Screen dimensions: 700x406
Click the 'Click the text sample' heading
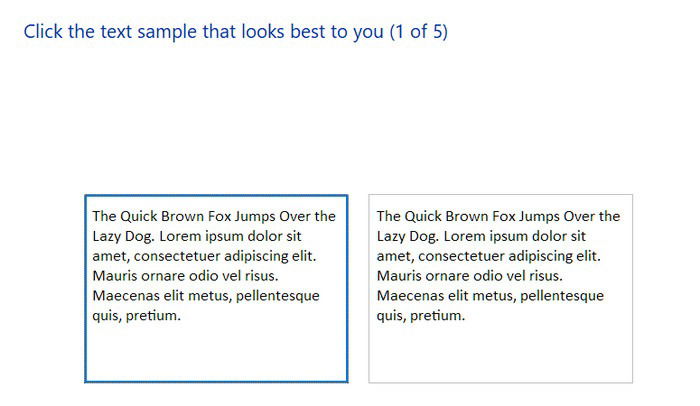(x=236, y=32)
